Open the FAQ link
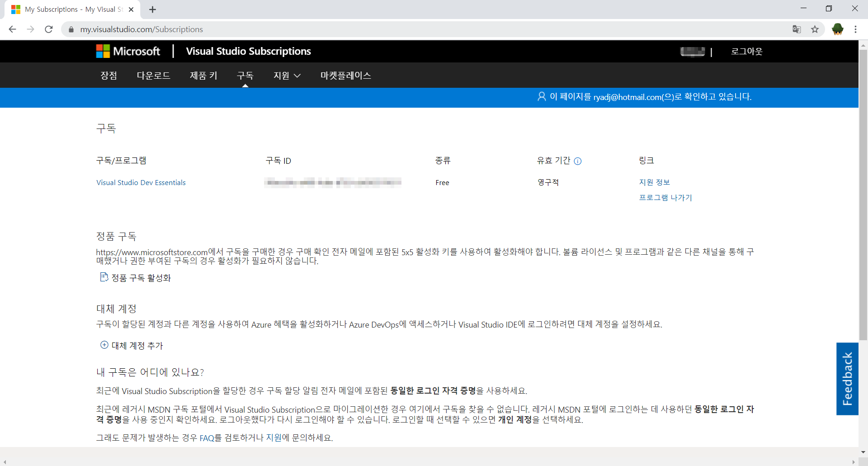Viewport: 868px width, 466px height. (x=207, y=438)
